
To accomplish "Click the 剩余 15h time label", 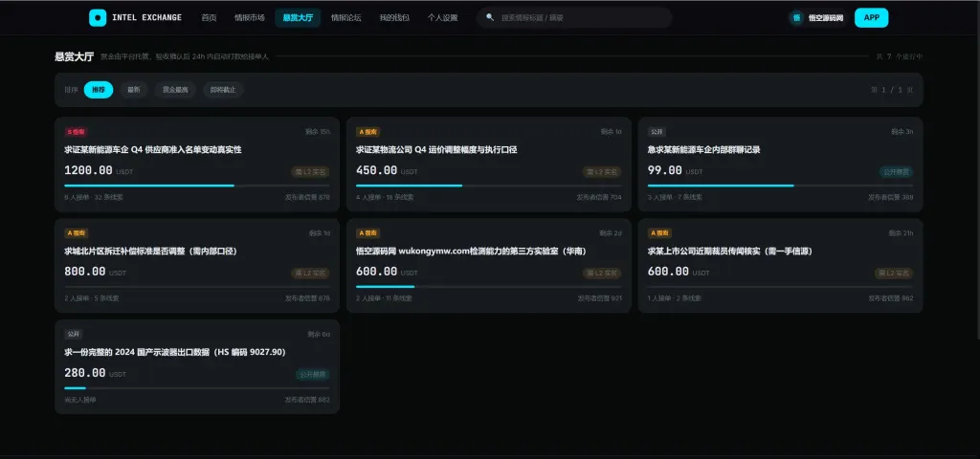I will (x=318, y=132).
